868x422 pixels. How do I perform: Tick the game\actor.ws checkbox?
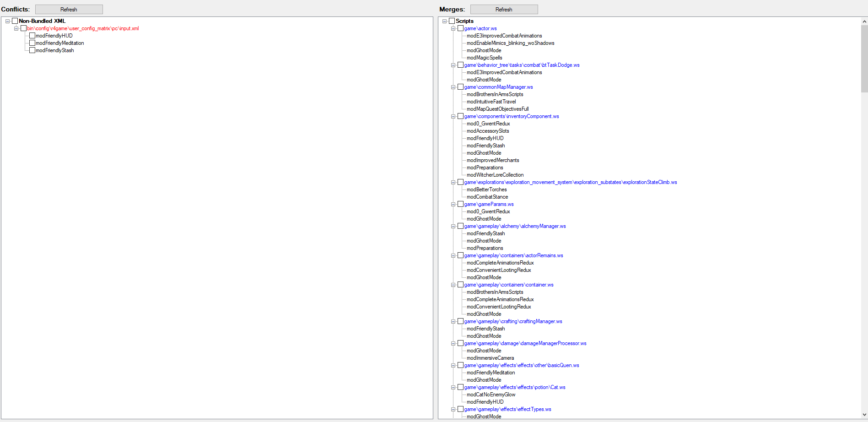(460, 28)
